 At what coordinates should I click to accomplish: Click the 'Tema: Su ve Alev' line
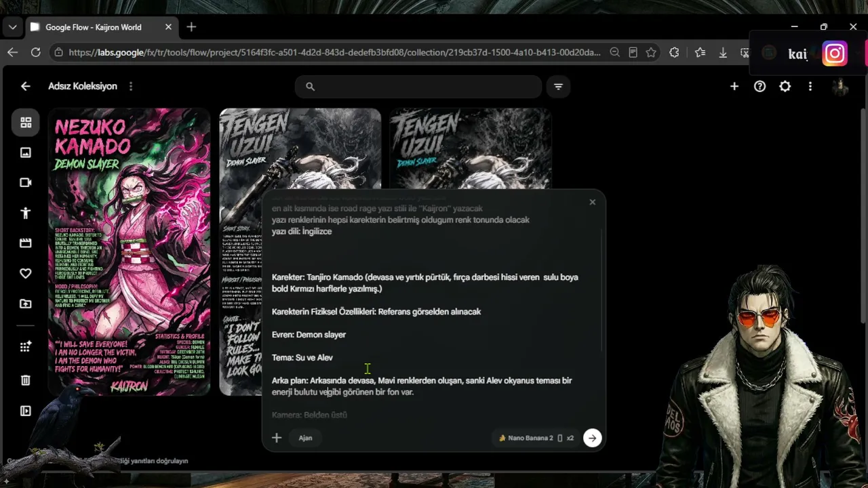coord(302,358)
